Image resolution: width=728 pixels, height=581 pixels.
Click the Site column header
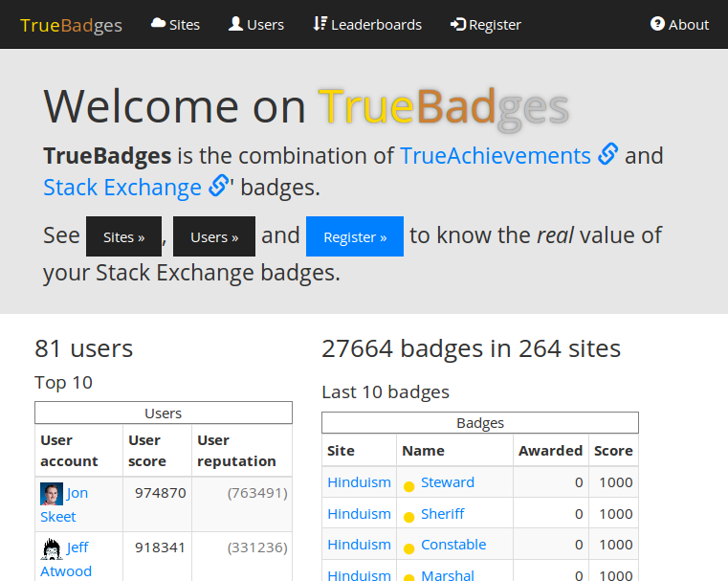click(x=360, y=451)
